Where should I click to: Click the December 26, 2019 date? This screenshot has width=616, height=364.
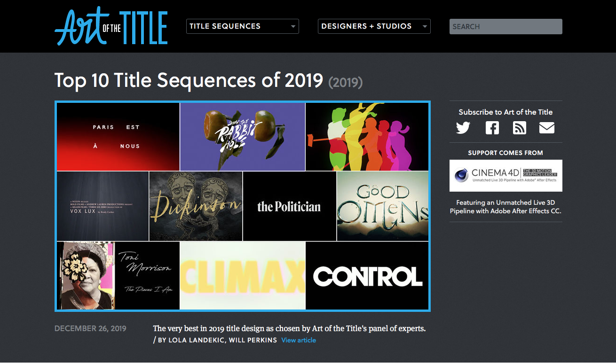(90, 328)
